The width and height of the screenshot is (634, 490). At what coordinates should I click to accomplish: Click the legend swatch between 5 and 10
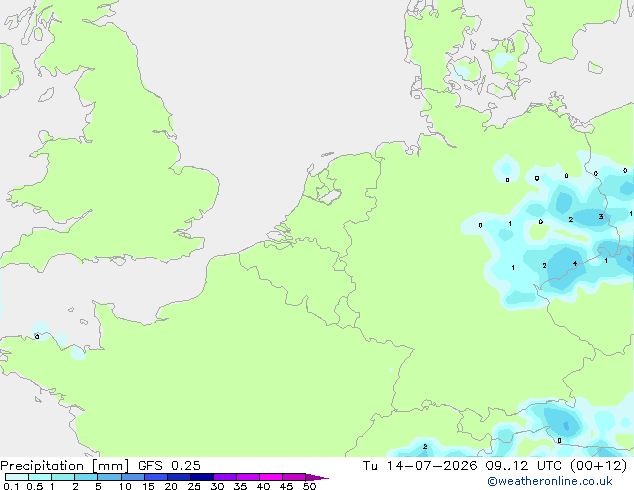(109, 477)
